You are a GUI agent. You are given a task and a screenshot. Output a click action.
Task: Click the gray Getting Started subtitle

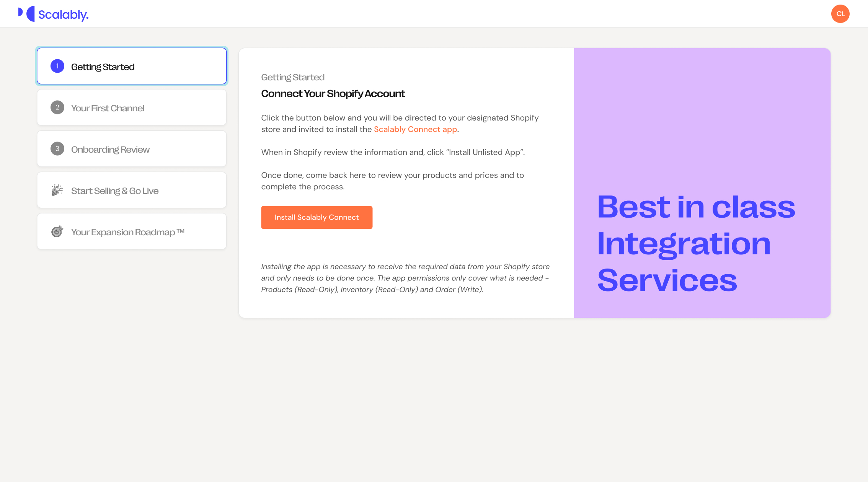pyautogui.click(x=293, y=77)
